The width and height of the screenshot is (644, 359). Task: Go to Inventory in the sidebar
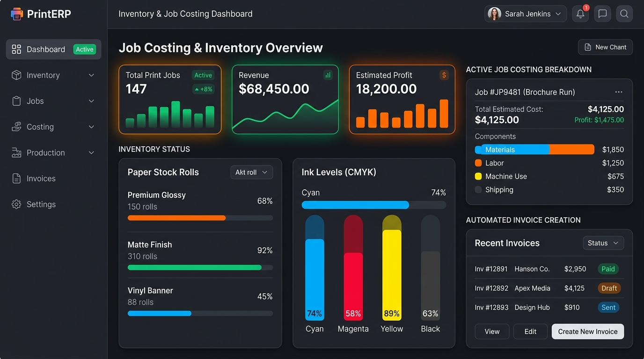[x=54, y=75]
